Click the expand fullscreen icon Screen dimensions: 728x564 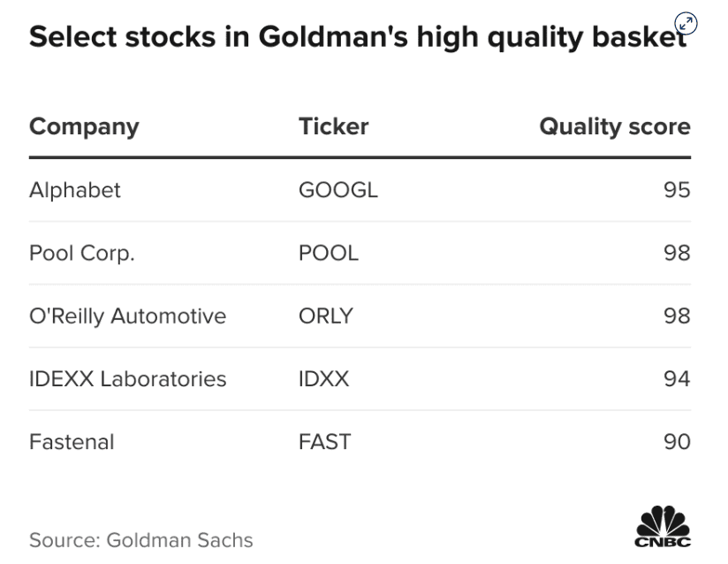pyautogui.click(x=686, y=24)
